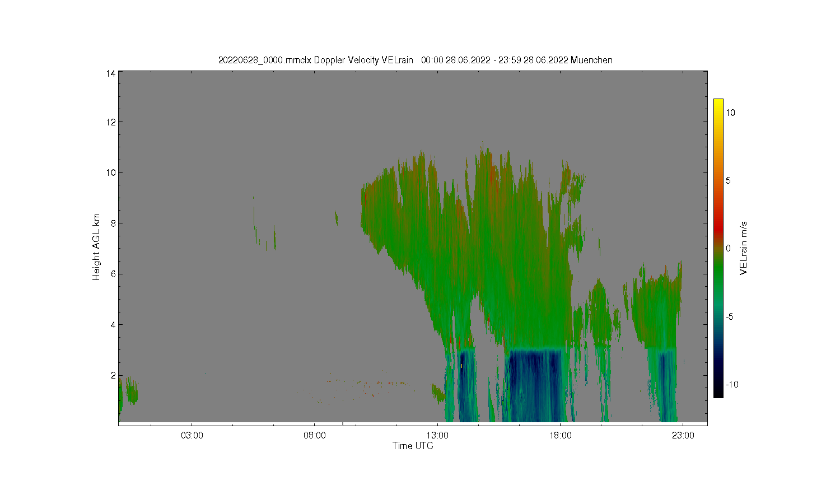Click the '08:00' time tick label

click(314, 436)
